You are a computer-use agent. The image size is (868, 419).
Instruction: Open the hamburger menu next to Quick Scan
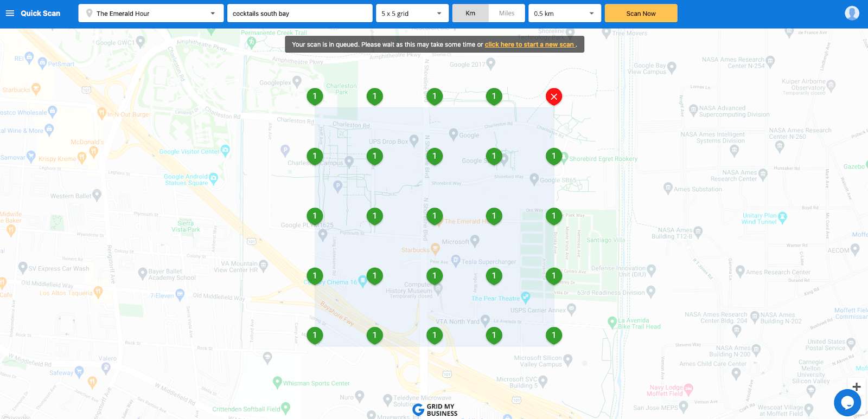click(10, 13)
